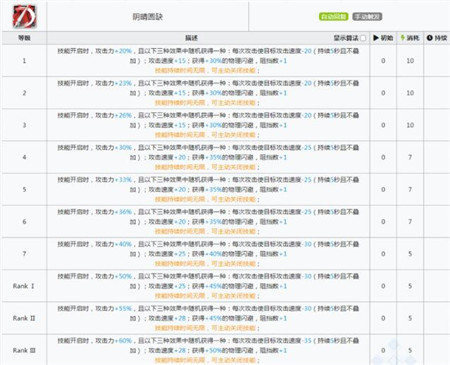Select the level 4 row label
Image resolution: width=450 pixels, height=365 pixels.
[x=24, y=157]
